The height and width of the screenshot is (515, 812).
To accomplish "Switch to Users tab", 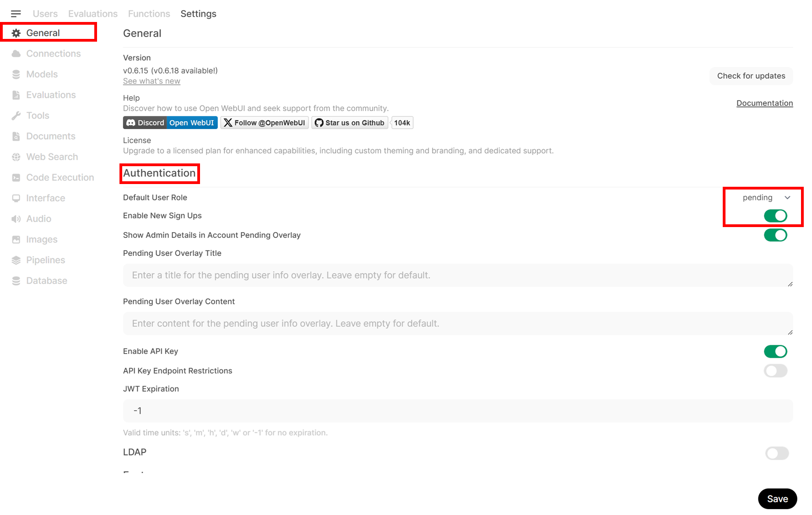I will pyautogui.click(x=45, y=14).
